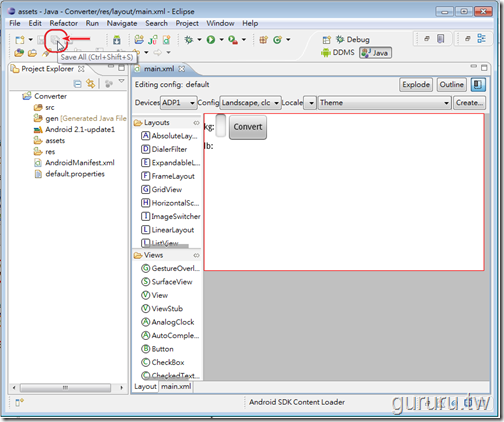
Task: Toggle the blue layout pane icon beside Outline
Action: pyautogui.click(x=478, y=85)
